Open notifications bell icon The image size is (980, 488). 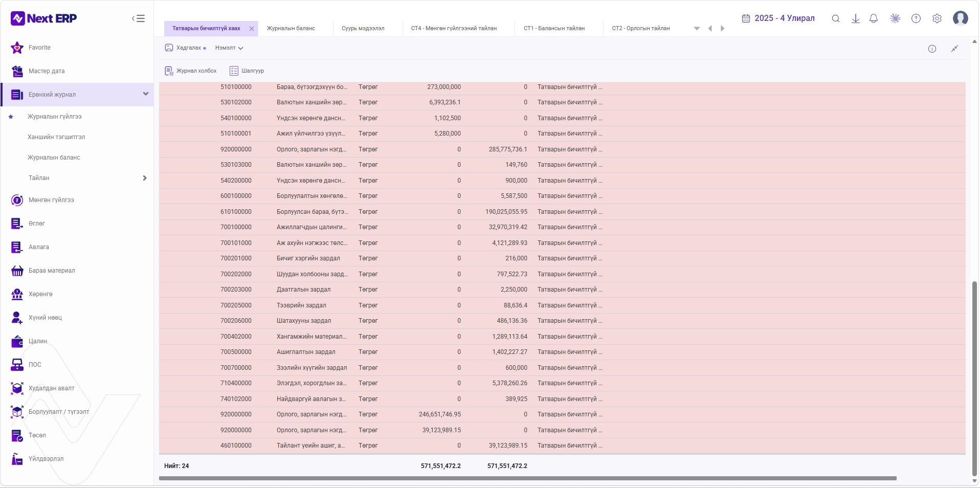pyautogui.click(x=874, y=18)
